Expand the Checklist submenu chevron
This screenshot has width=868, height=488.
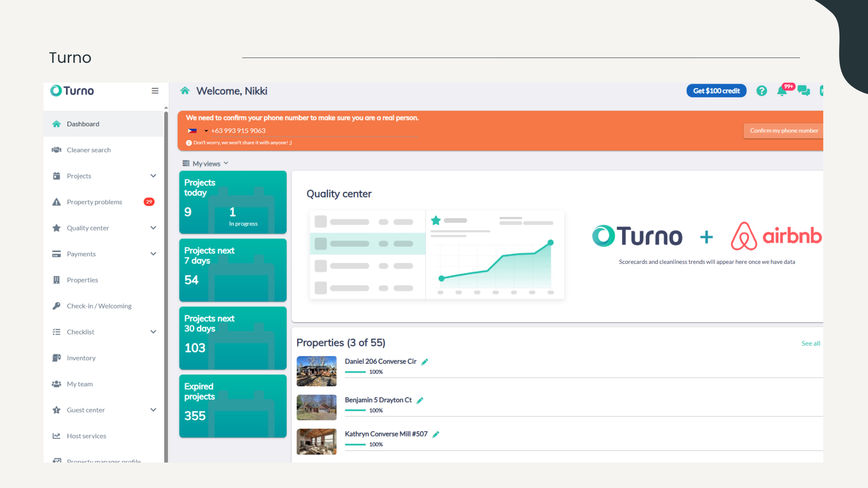click(153, 332)
